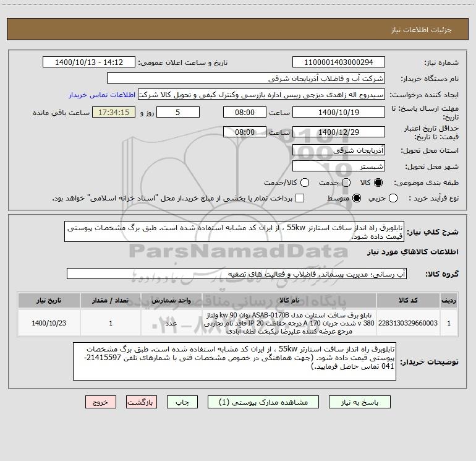
Task: Select the خدمت radio button
Action: (x=346, y=183)
